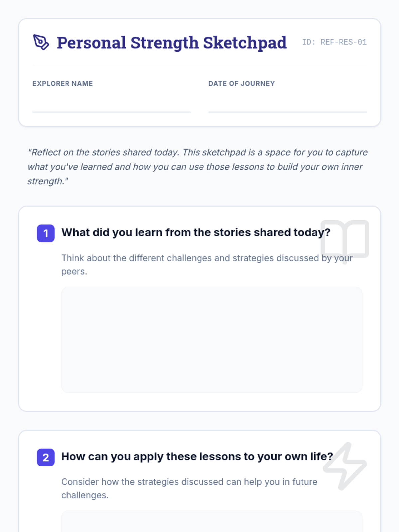
Task: Click the word "strength." ending the italic quote
Action: tap(48, 181)
